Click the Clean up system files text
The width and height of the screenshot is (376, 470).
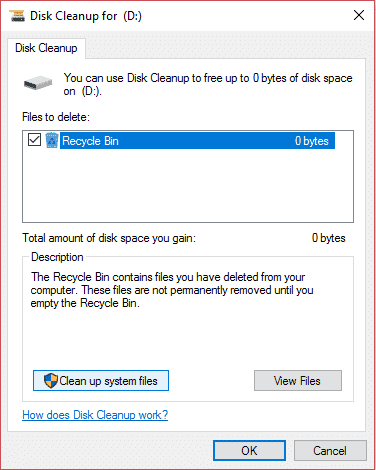(108, 381)
